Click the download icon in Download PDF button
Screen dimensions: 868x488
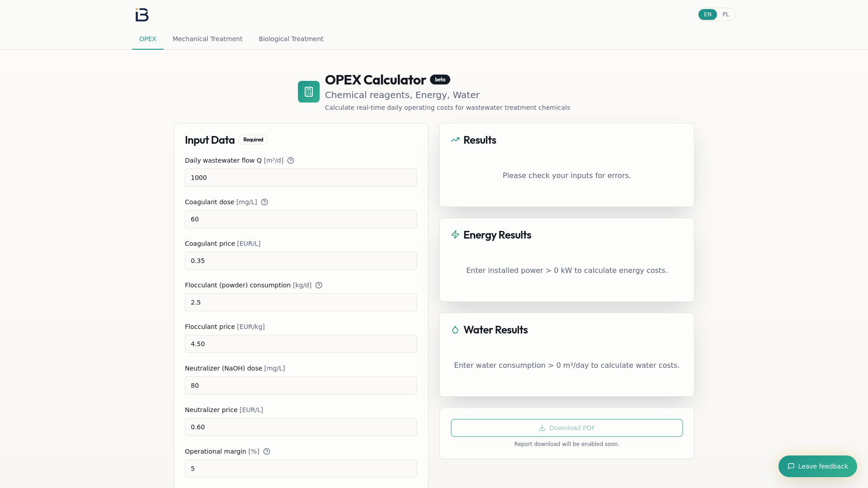tap(542, 428)
